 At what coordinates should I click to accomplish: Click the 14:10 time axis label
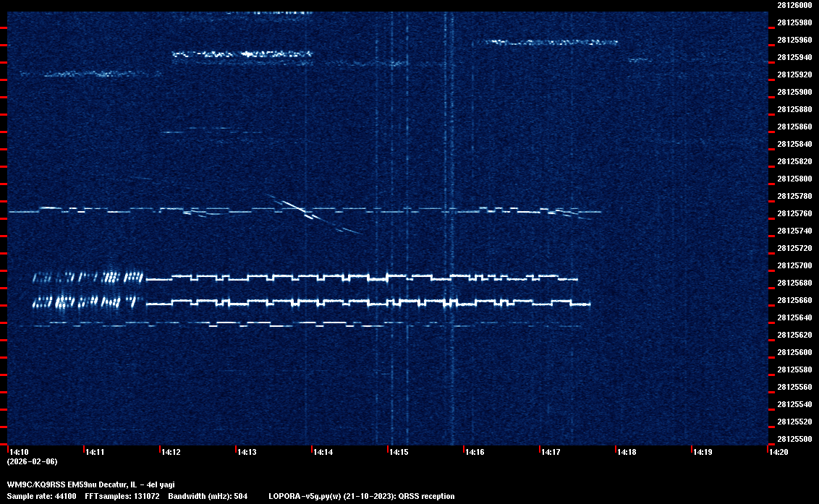point(18,453)
